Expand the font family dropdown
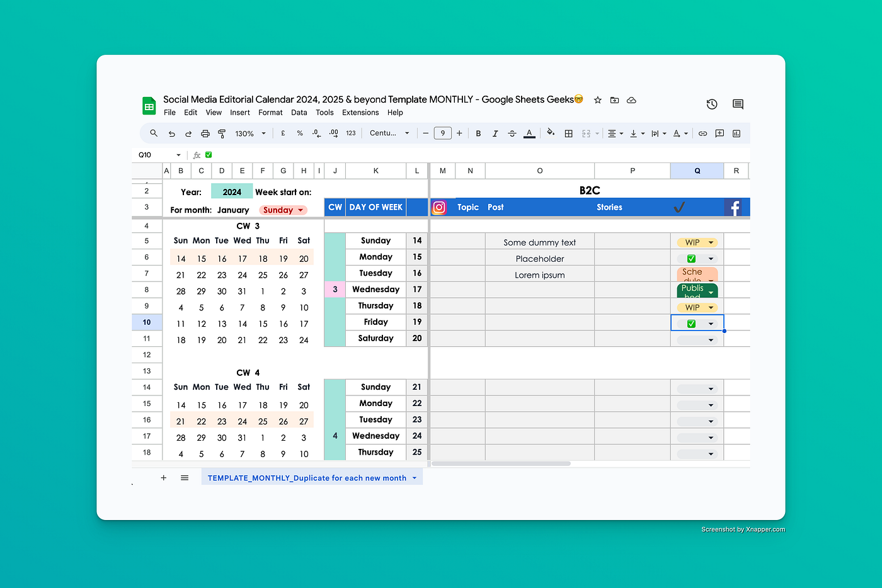Image resolution: width=882 pixels, height=588 pixels. click(406, 133)
